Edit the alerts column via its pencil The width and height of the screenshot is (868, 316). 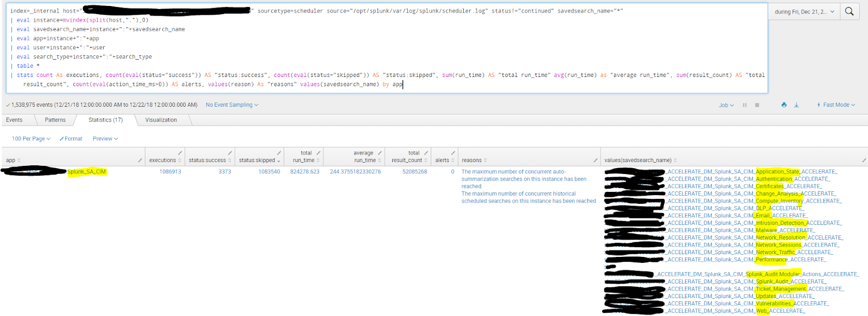453,153
